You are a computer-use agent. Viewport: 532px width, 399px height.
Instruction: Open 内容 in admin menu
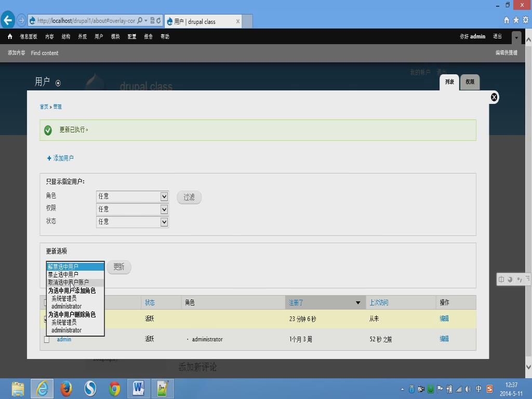[x=49, y=36]
